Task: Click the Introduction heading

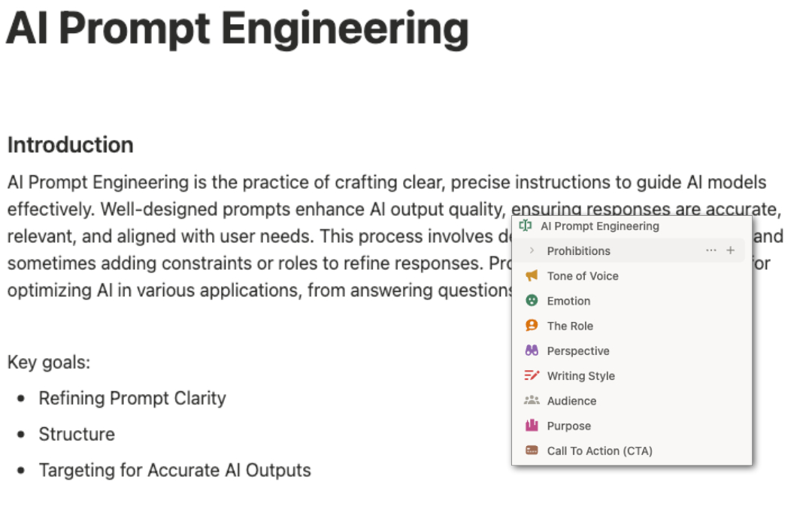Action: (x=71, y=144)
